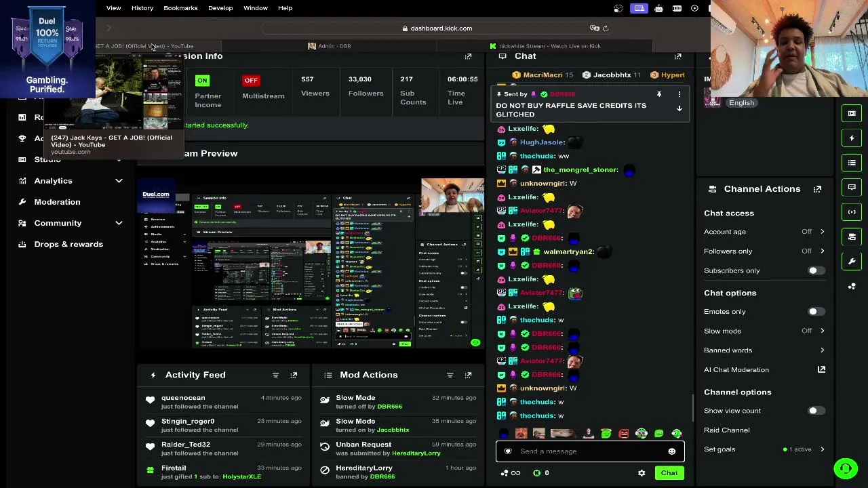Open Drops & rewards sidebar link
The height and width of the screenshot is (488, 868).
(x=68, y=244)
